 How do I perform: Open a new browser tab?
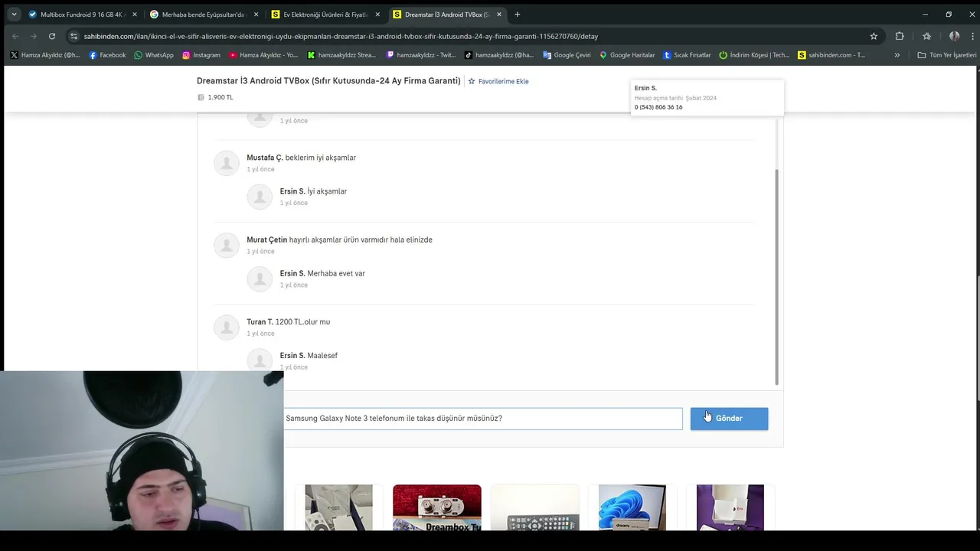pos(518,15)
